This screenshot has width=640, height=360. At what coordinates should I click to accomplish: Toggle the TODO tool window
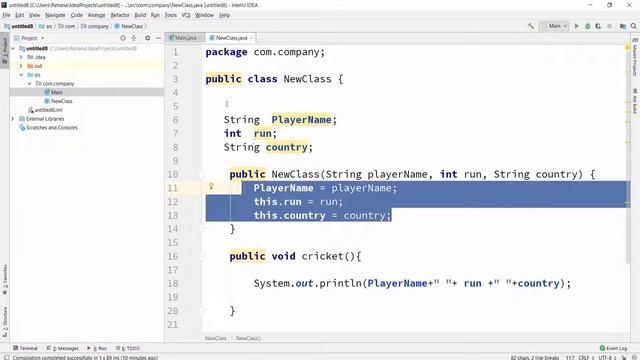coord(127,348)
